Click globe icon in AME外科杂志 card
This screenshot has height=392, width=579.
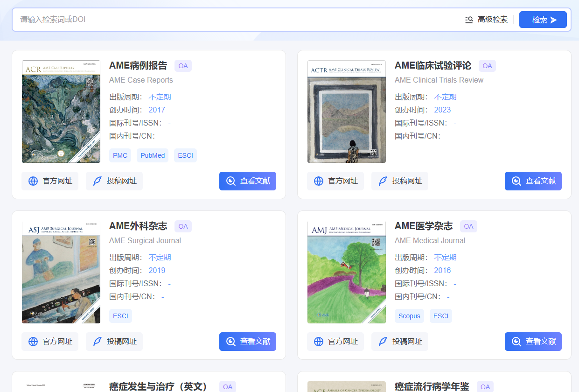tap(33, 342)
